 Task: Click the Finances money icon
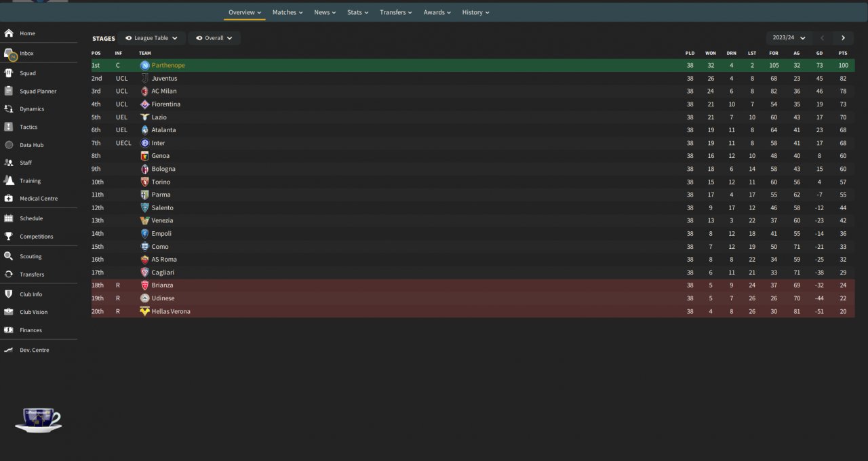tap(9, 330)
